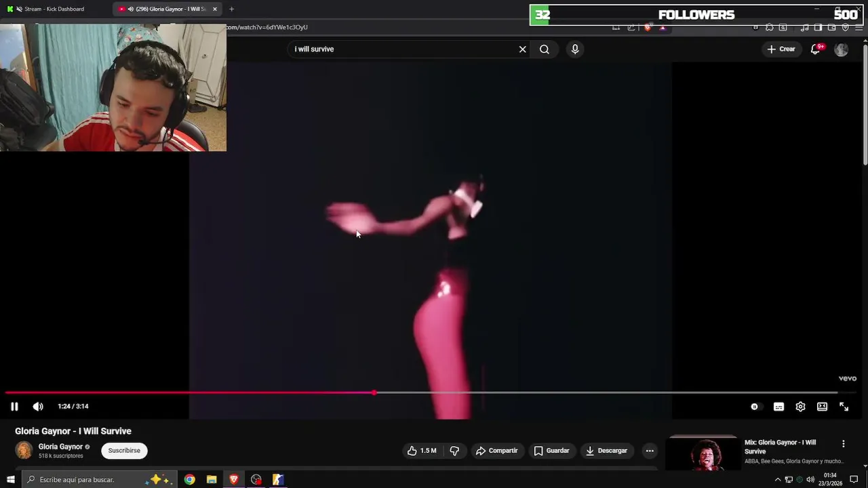Subscribe with the Suscribirse button
This screenshot has width=868, height=488.
[x=124, y=451]
